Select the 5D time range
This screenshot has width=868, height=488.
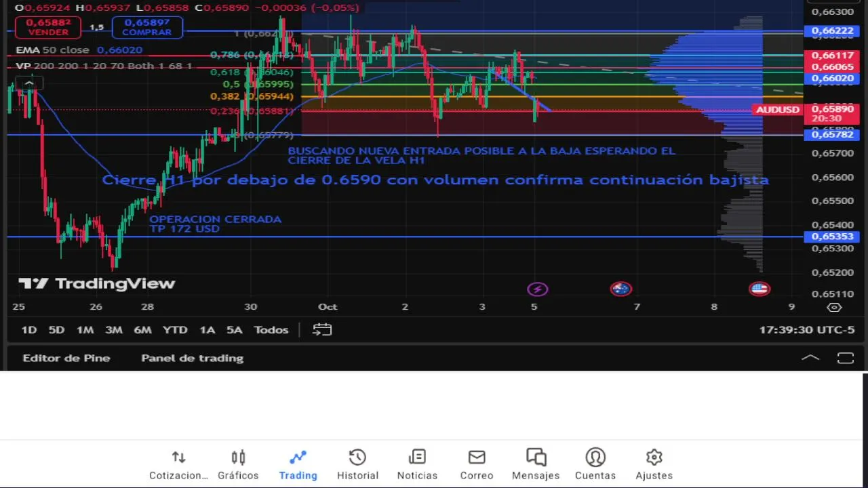click(56, 330)
